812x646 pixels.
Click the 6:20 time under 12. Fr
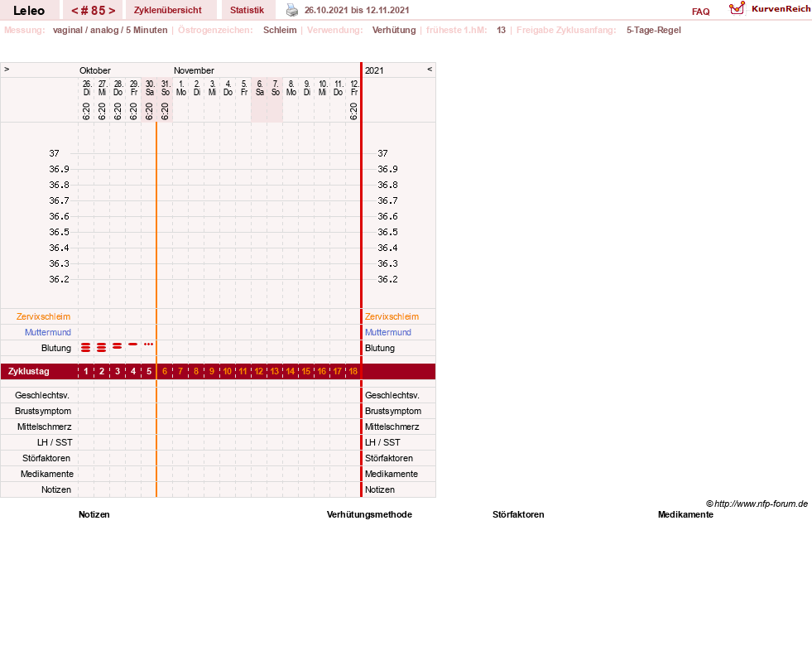click(x=353, y=111)
